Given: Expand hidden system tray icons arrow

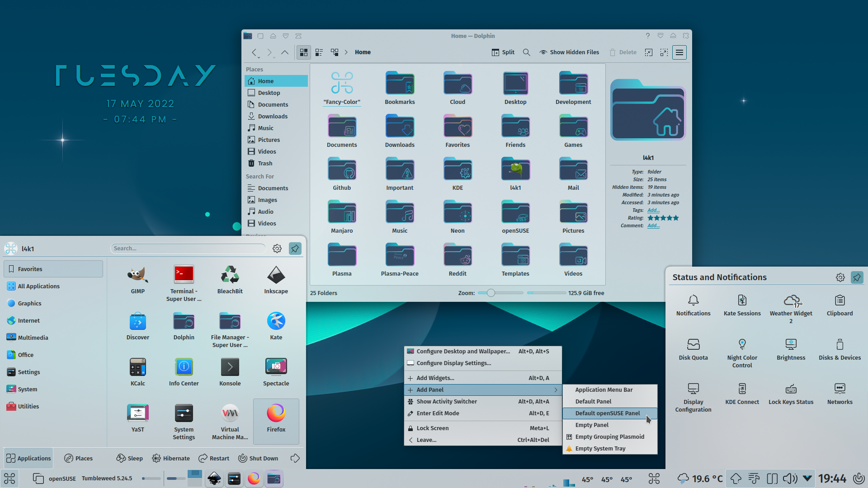Looking at the screenshot, I should 807,478.
